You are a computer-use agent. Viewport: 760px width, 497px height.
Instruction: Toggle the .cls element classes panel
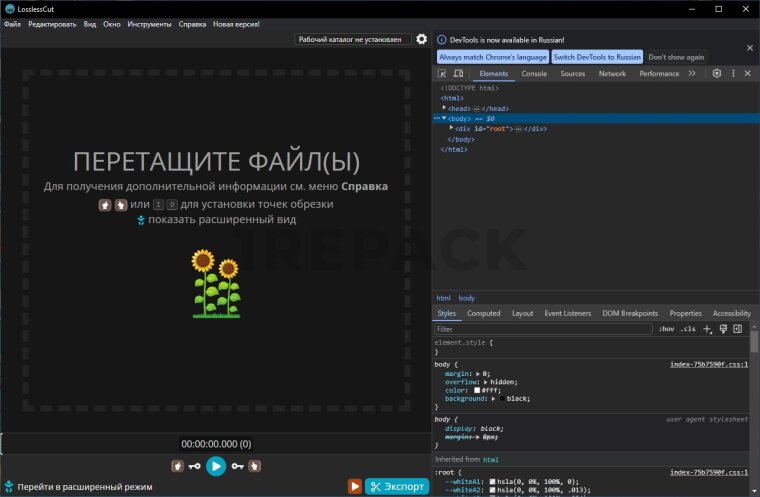coord(688,328)
